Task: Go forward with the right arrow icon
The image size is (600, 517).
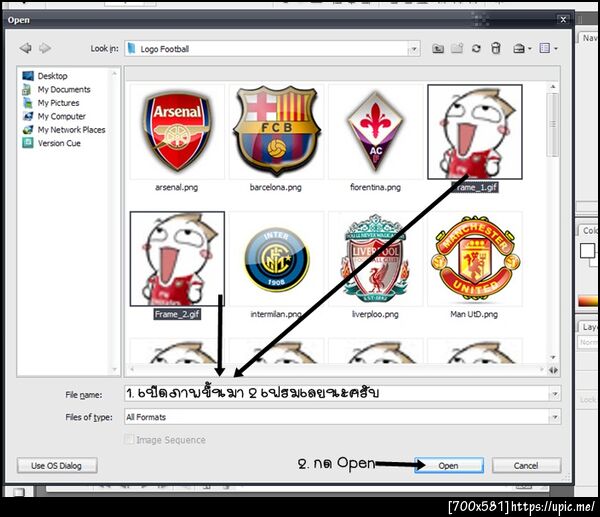Action: point(45,48)
